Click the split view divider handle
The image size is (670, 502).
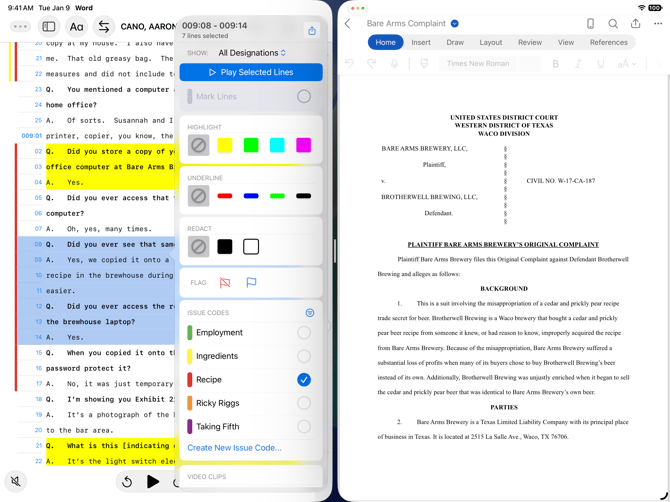click(x=335, y=251)
